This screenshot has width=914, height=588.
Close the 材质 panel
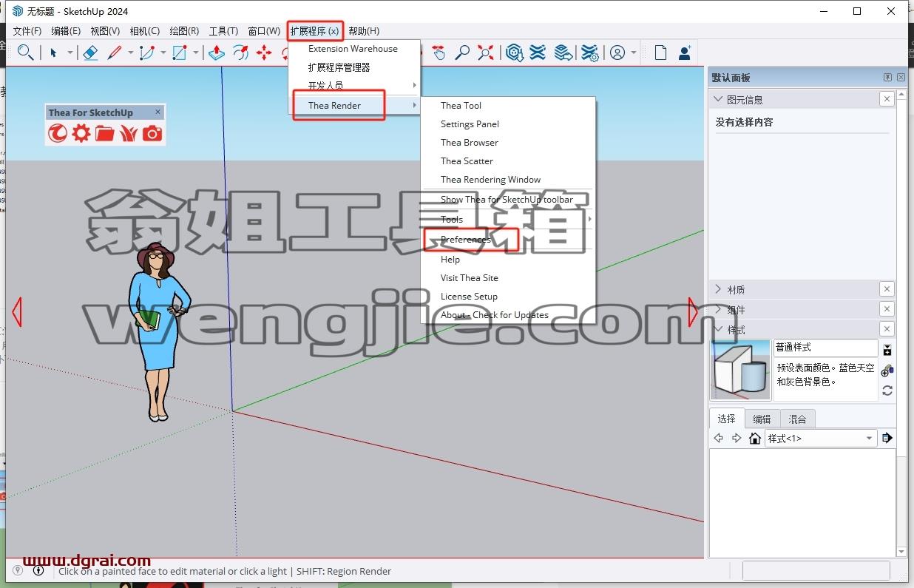pyautogui.click(x=887, y=289)
